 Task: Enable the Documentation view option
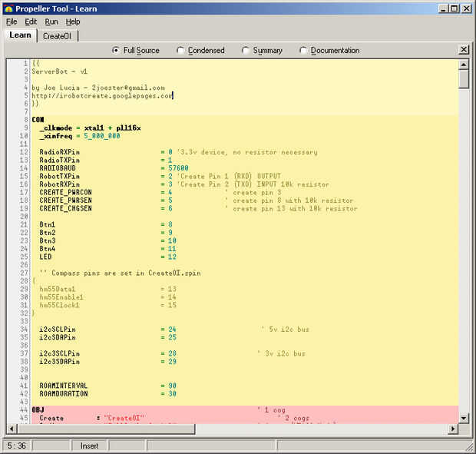[x=303, y=51]
